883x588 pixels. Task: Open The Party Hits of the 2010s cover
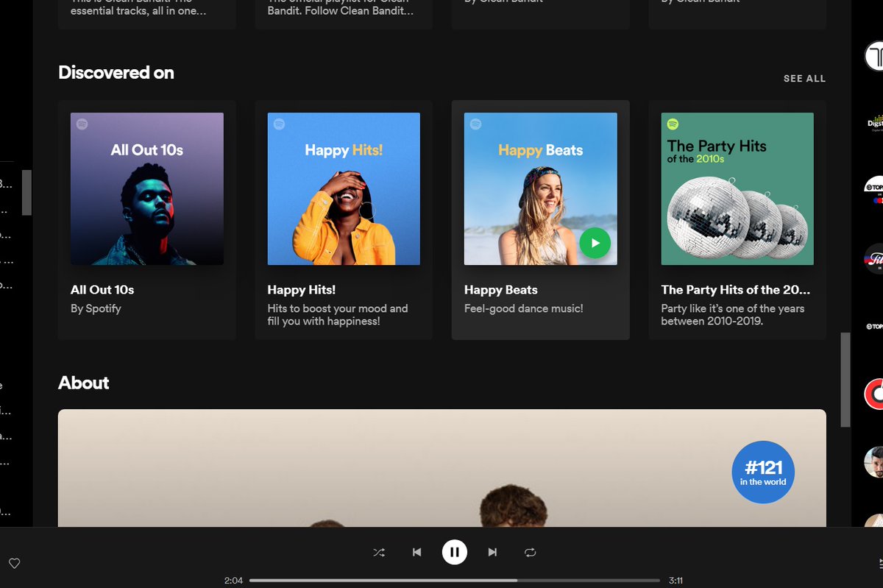coord(737,188)
